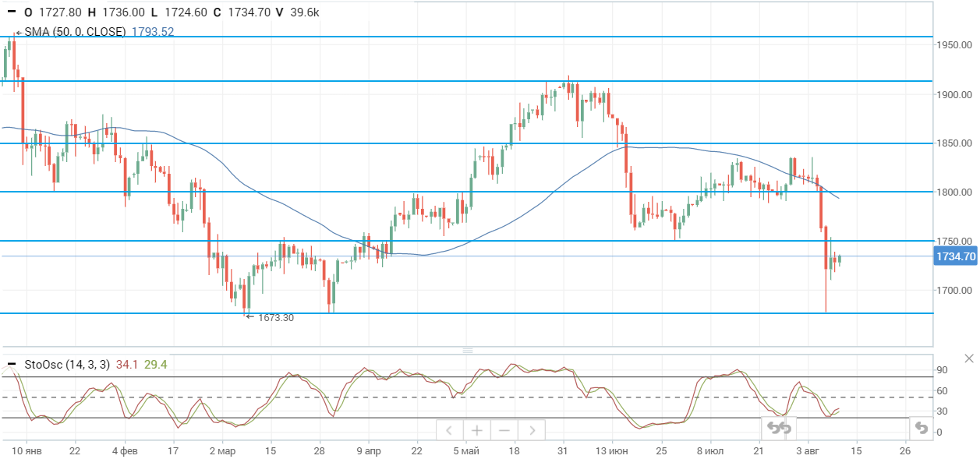Zoom out using the minus button in the navigation bar
Viewport: 980px width, 459px height.
[504, 430]
